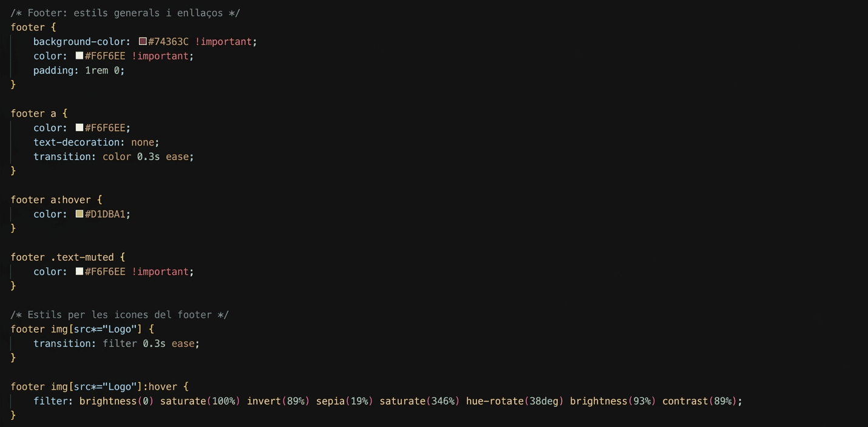868x427 pixels.
Task: Open color picker for footer color #F6F6EE
Action: pyautogui.click(x=80, y=56)
